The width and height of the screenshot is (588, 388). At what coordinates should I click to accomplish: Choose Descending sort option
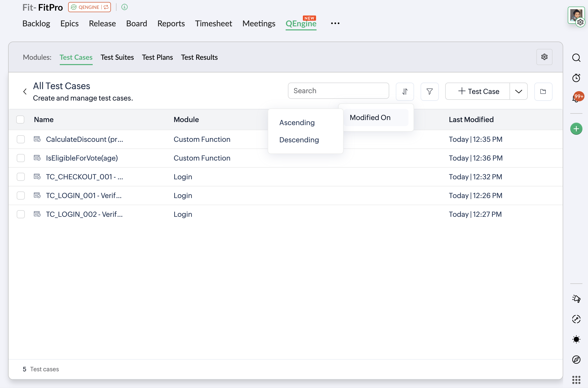pyautogui.click(x=299, y=140)
